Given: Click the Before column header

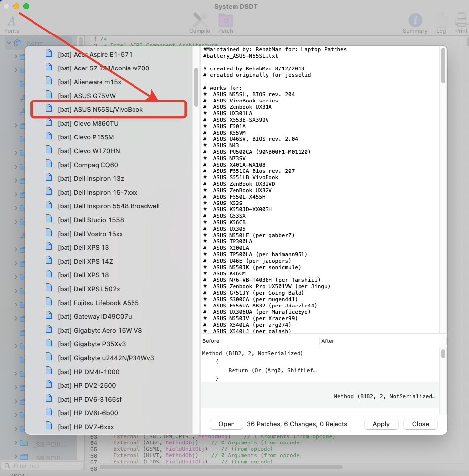Looking at the screenshot, I should (260, 341).
